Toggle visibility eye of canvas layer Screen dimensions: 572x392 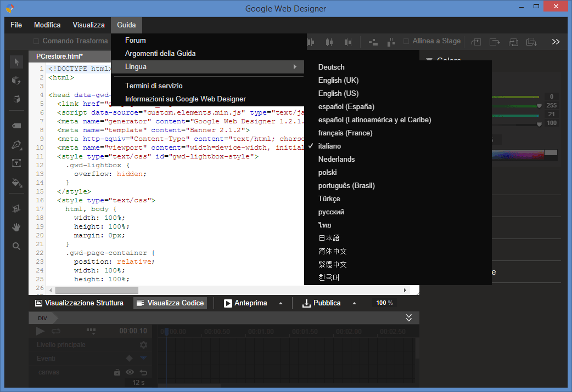pyautogui.click(x=130, y=372)
